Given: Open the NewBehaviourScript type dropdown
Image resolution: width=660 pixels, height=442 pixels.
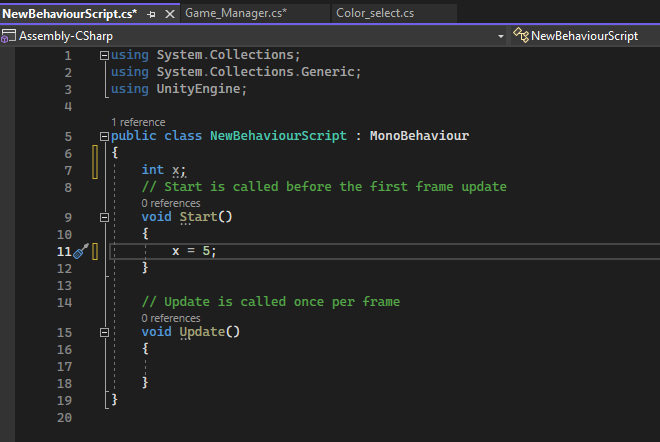Looking at the screenshot, I should (585, 36).
